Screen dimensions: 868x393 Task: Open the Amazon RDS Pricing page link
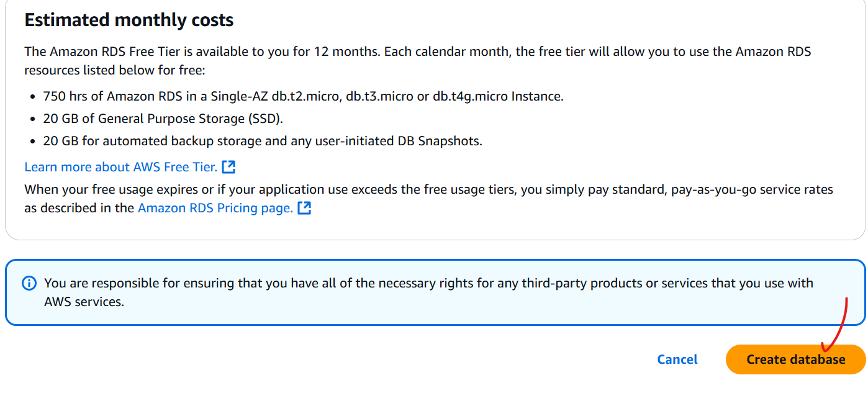215,209
